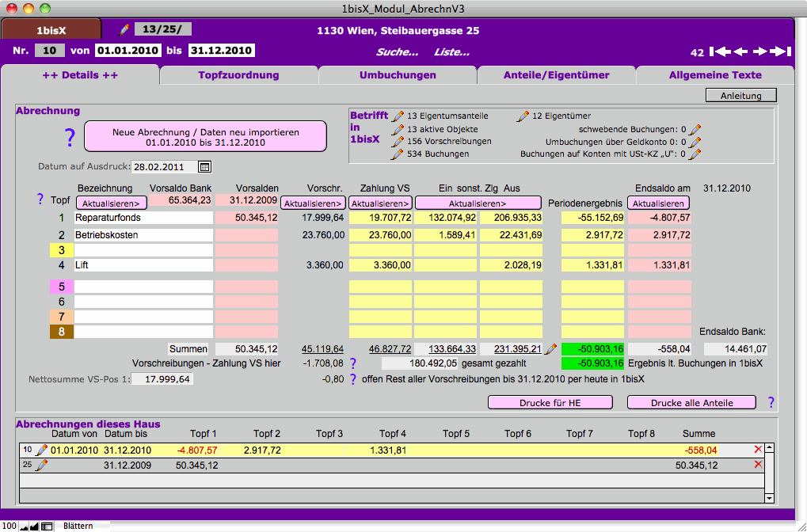Click Aktualisieren button under Vorschr. column

[x=313, y=203]
